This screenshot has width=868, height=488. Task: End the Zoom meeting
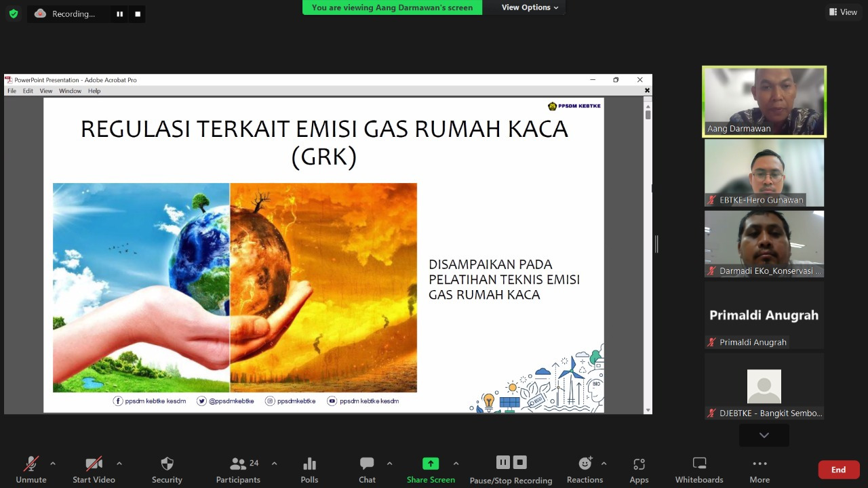[838, 469]
